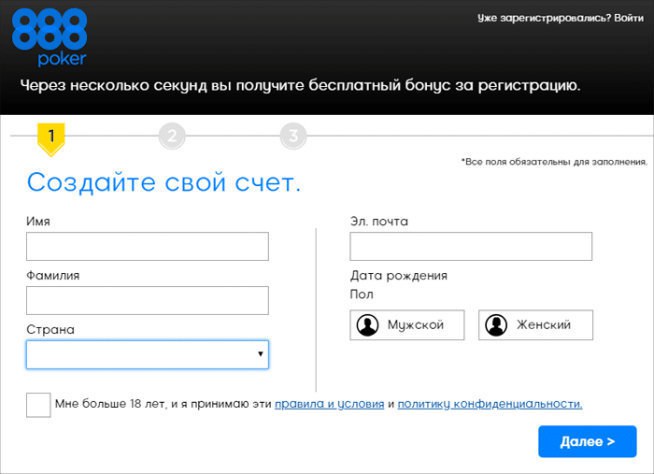654x474 pixels.
Task: Select the Мужской gender option
Action: pyautogui.click(x=407, y=325)
